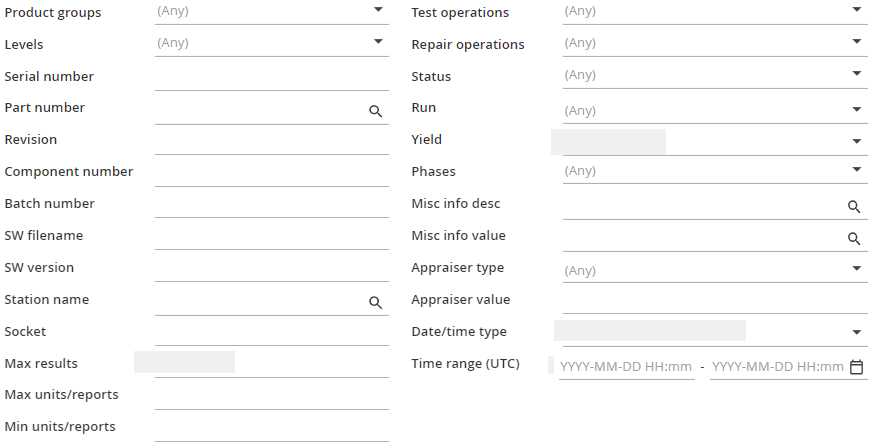Select the SW filename text field
This screenshot has height=446, width=871.
click(x=272, y=237)
